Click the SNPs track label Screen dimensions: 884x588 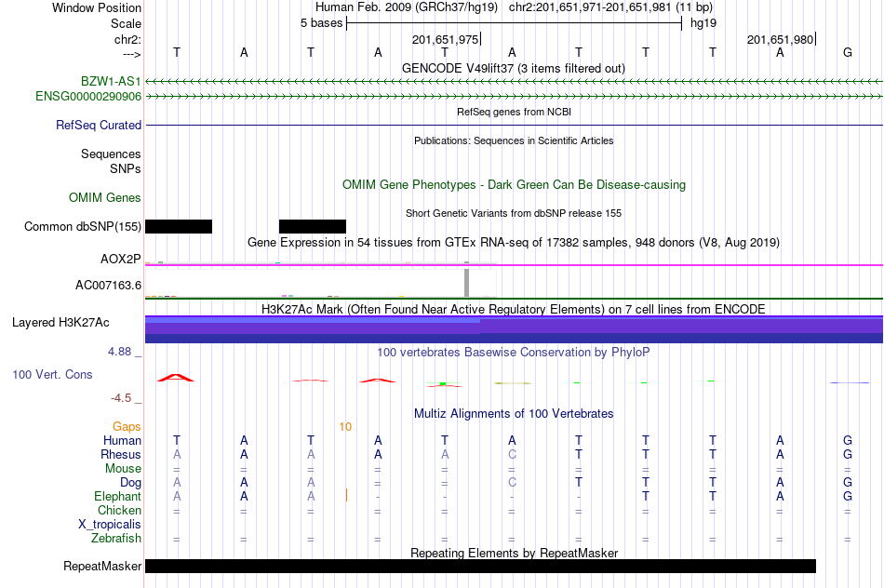point(126,168)
